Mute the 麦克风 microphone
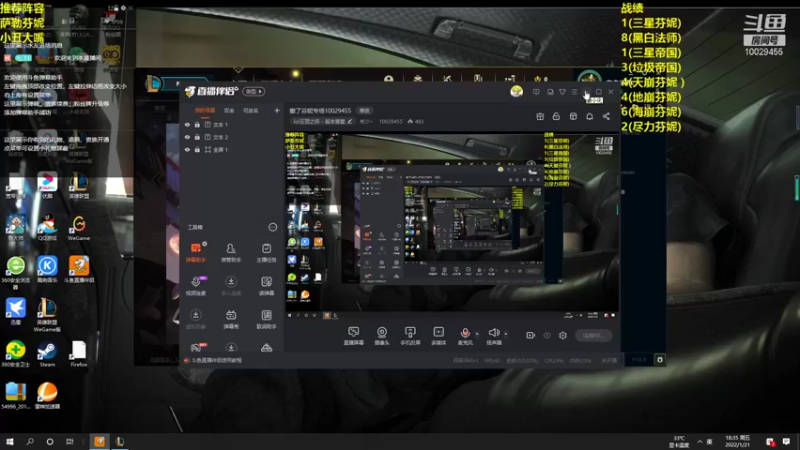The image size is (800, 450). [465, 336]
